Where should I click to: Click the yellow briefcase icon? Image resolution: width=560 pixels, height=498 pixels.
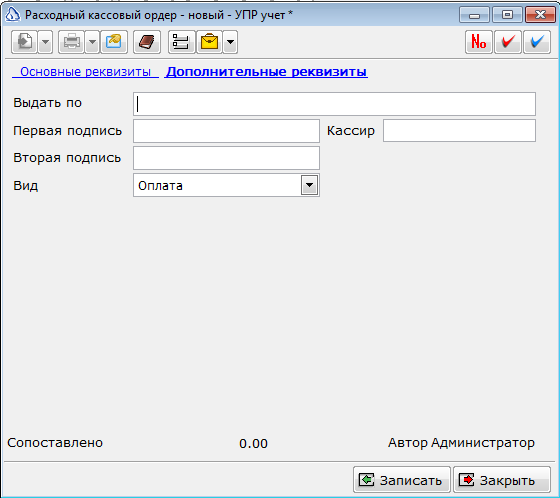pos(209,42)
